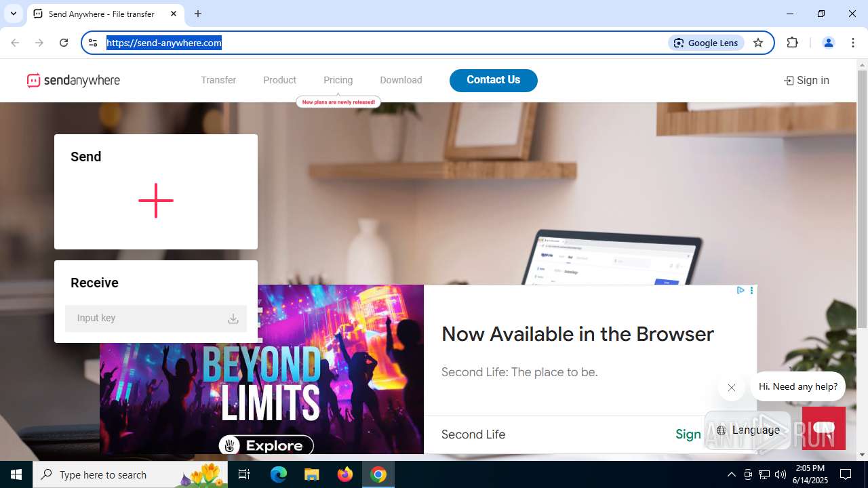
Task: Click the Chrome taskbar icon
Action: 378,474
